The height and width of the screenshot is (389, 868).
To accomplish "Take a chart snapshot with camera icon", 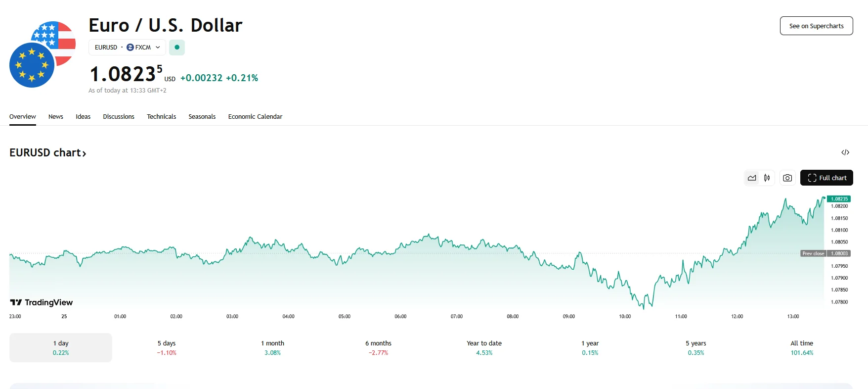I will click(x=787, y=178).
